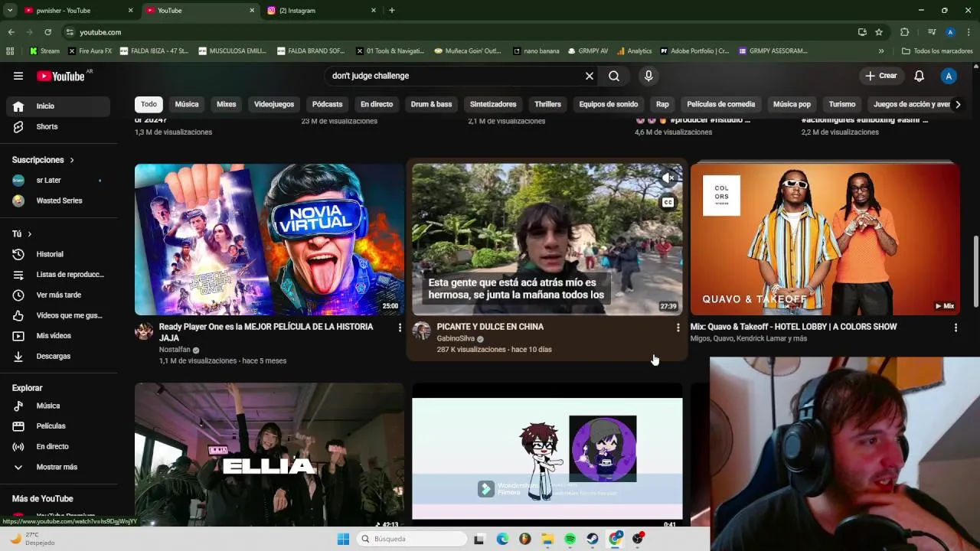Open Mis videos in sidebar
The height and width of the screenshot is (551, 980).
(x=58, y=336)
